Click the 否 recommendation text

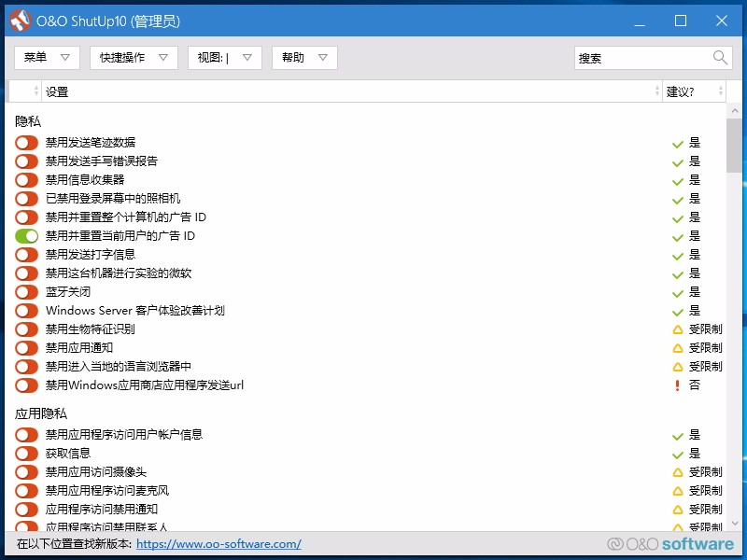click(695, 385)
